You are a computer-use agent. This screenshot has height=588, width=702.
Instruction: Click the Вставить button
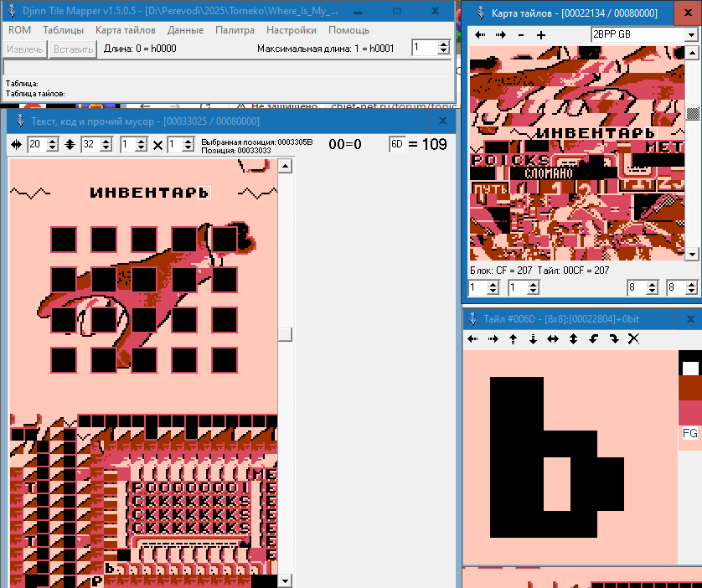pyautogui.click(x=73, y=49)
